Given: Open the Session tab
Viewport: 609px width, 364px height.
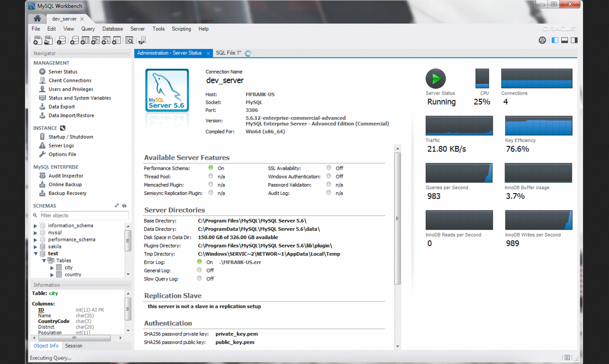Looking at the screenshot, I should [x=73, y=346].
